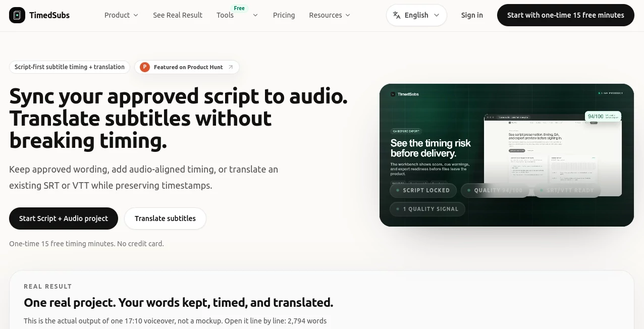
Task: Start Script + Audio project
Action: coord(64,218)
